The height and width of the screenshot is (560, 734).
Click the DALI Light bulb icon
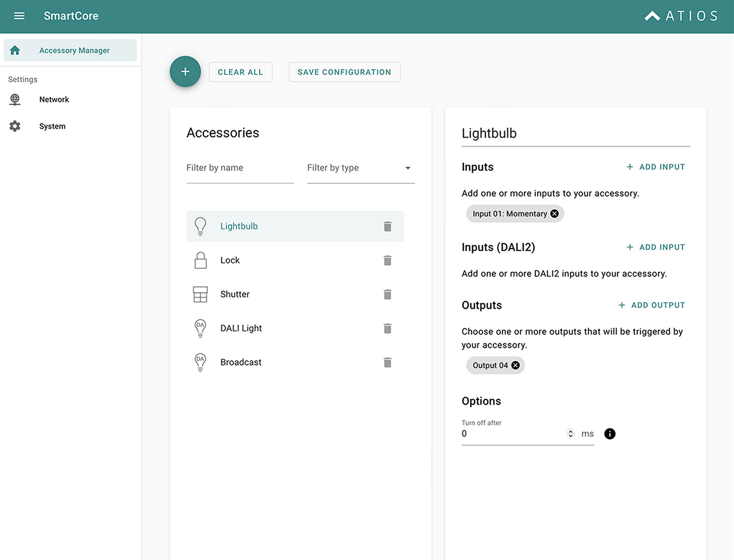[x=200, y=328]
